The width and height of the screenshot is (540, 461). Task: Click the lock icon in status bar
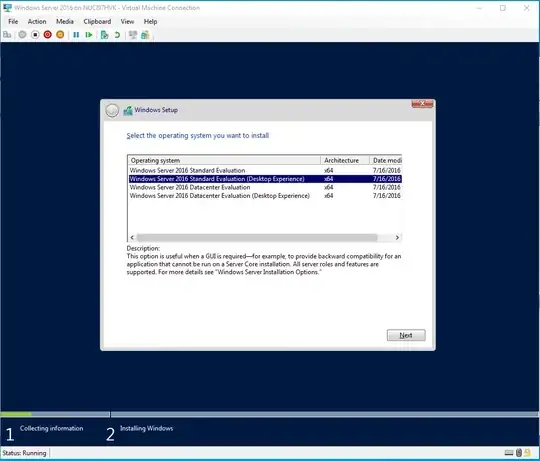click(x=527, y=453)
